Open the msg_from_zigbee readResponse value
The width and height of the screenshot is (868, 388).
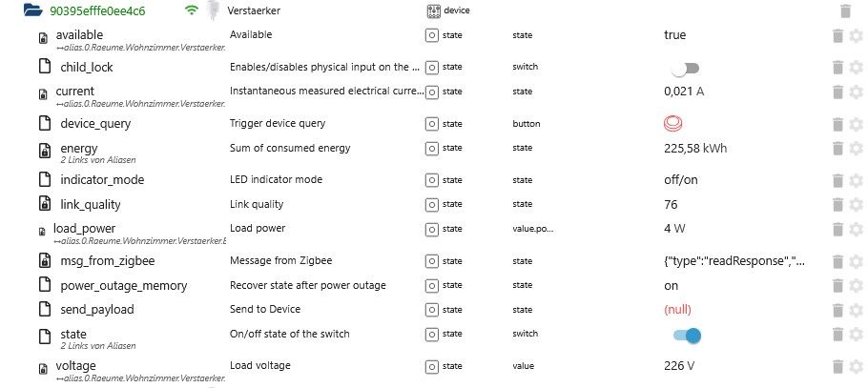point(734,261)
